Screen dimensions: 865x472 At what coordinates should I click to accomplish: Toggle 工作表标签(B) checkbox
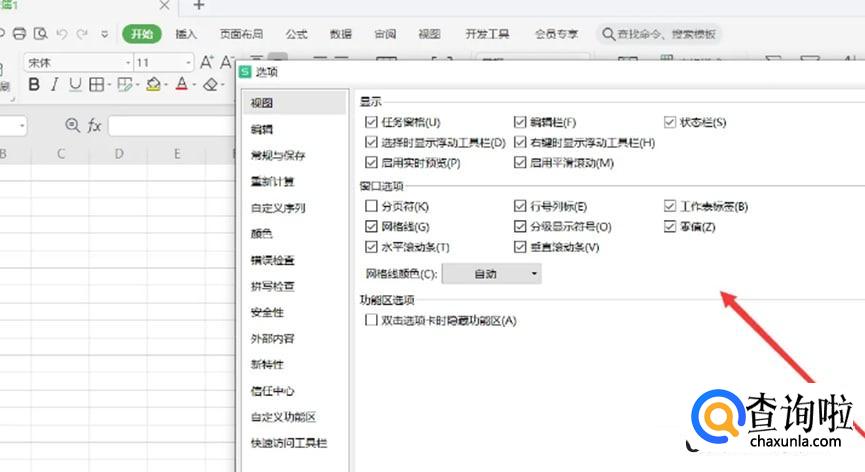tap(670, 206)
